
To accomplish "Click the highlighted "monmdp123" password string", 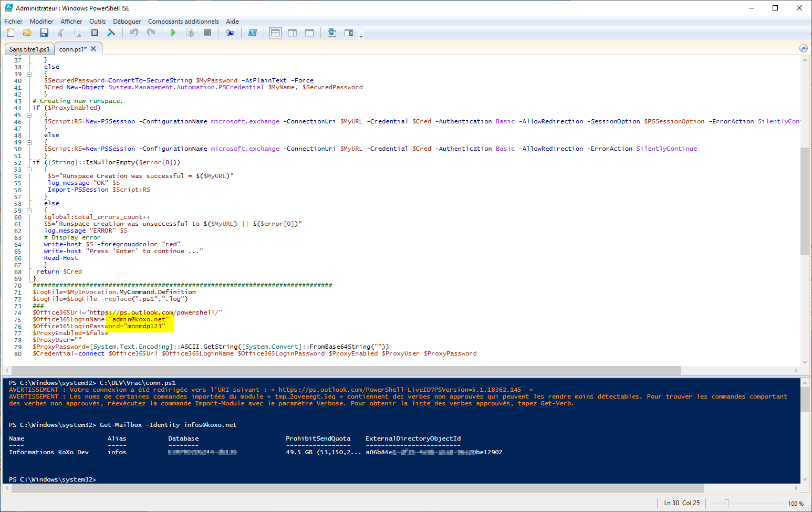I will [x=144, y=326].
